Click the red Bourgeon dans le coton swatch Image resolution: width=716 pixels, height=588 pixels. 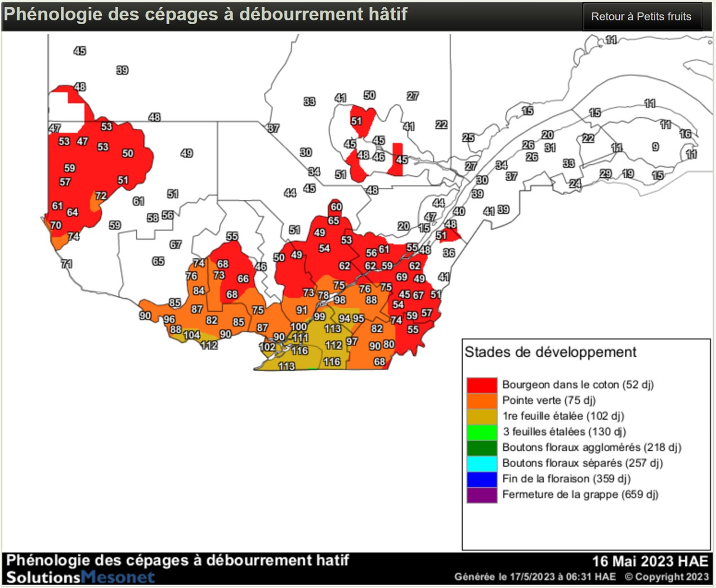click(481, 385)
